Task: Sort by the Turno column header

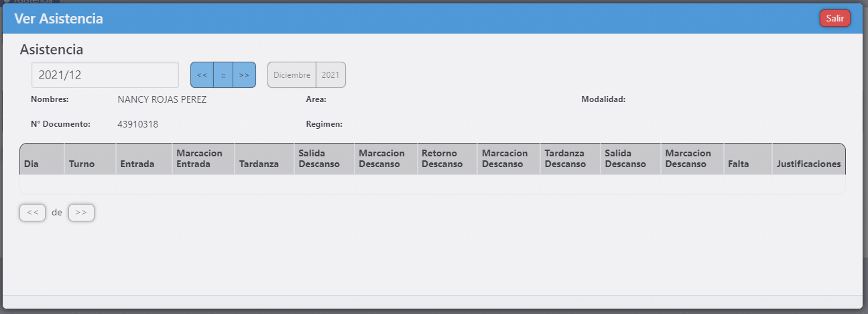Action: (82, 164)
